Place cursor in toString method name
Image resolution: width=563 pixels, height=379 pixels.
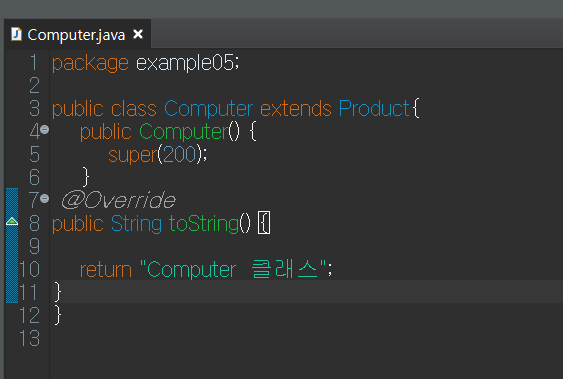pyautogui.click(x=204, y=224)
